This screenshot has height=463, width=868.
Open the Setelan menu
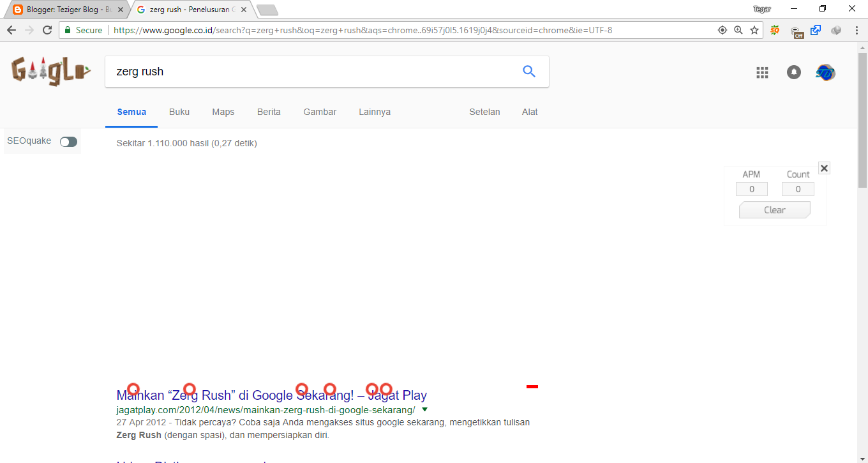coord(484,112)
